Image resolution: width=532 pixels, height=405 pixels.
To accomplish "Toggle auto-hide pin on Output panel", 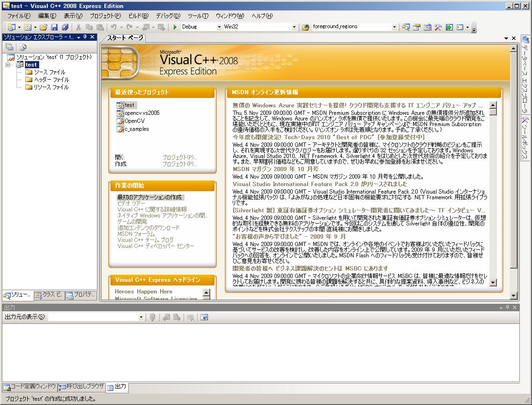I will click(x=508, y=307).
